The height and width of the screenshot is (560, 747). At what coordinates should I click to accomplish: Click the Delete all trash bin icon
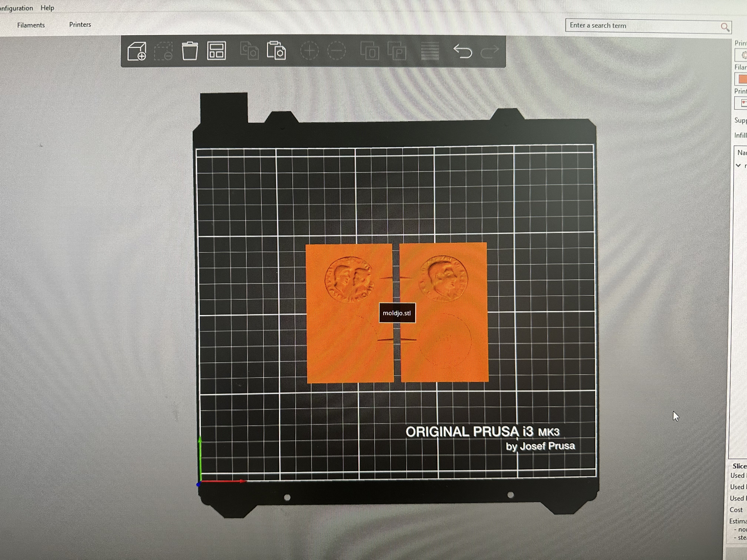(190, 51)
